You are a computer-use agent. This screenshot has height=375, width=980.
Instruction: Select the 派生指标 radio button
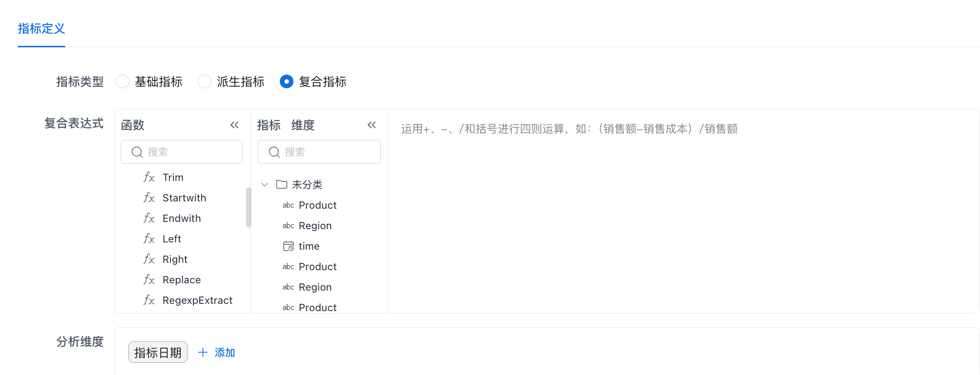point(205,81)
